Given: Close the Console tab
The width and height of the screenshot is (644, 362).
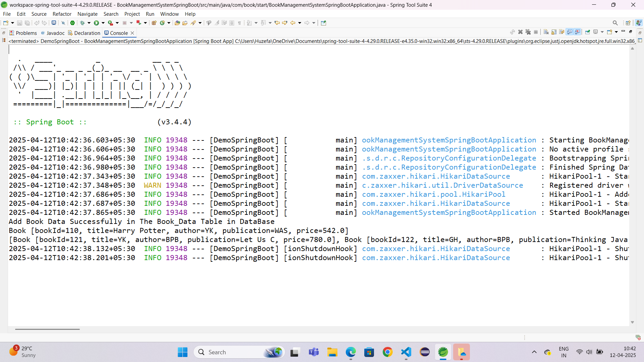Looking at the screenshot, I should [x=132, y=33].
